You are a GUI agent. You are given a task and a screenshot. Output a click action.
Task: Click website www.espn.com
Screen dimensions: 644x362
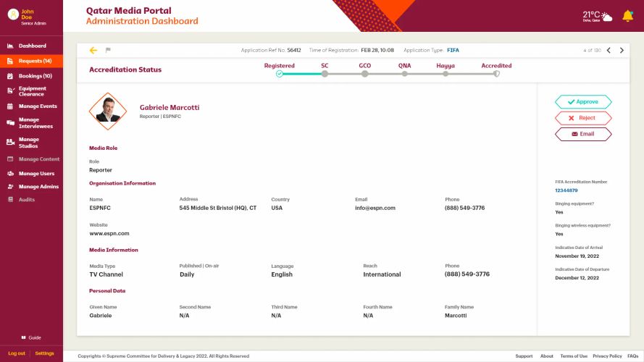[109, 234]
